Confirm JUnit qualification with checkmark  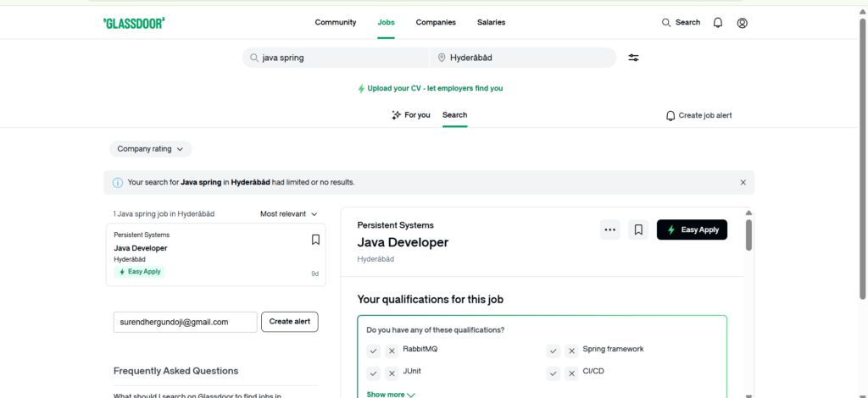tap(373, 373)
